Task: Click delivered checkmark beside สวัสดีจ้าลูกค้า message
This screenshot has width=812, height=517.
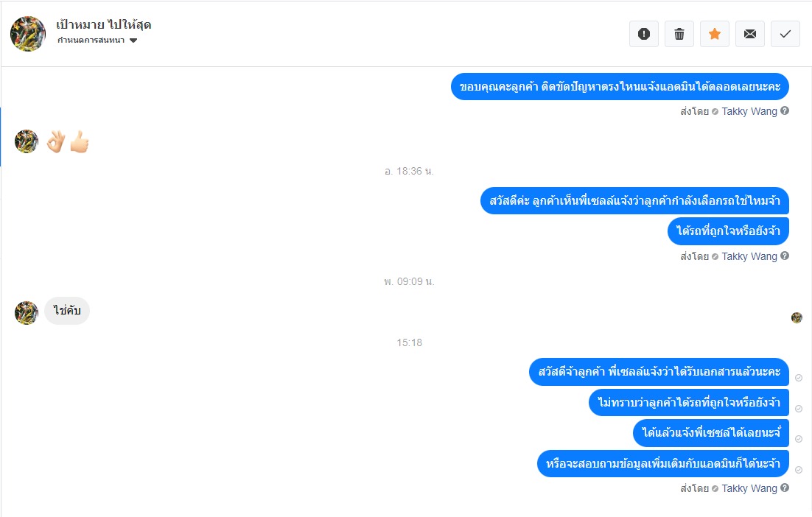Action: click(x=799, y=378)
